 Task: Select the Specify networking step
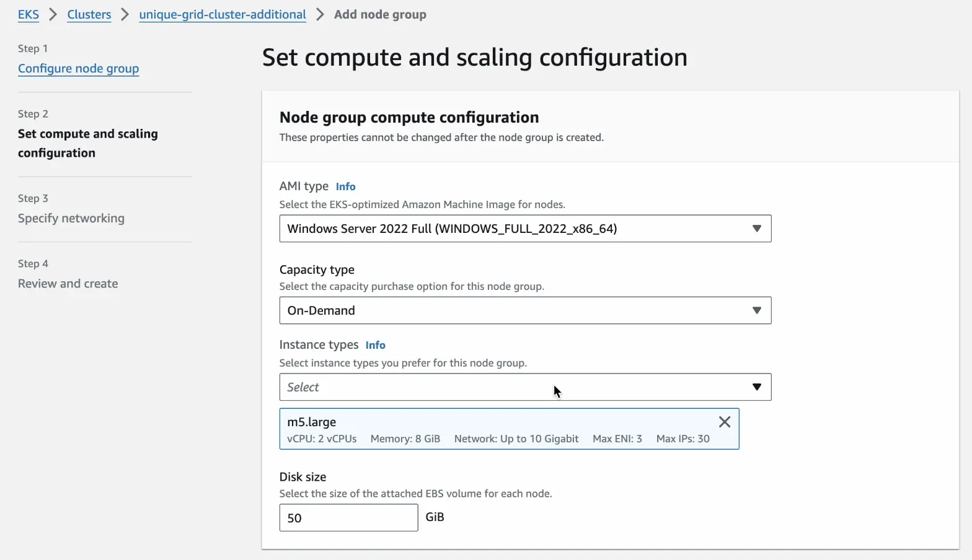pyautogui.click(x=71, y=218)
